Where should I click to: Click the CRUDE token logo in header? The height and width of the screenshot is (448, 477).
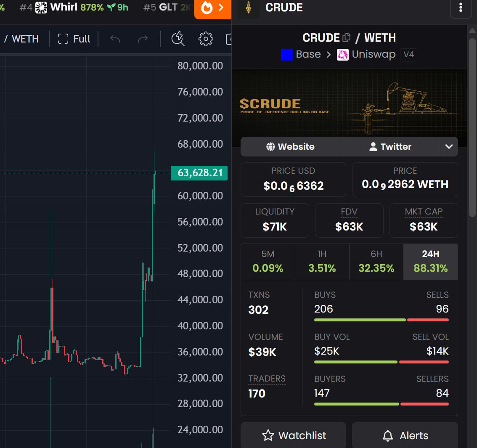pyautogui.click(x=249, y=8)
